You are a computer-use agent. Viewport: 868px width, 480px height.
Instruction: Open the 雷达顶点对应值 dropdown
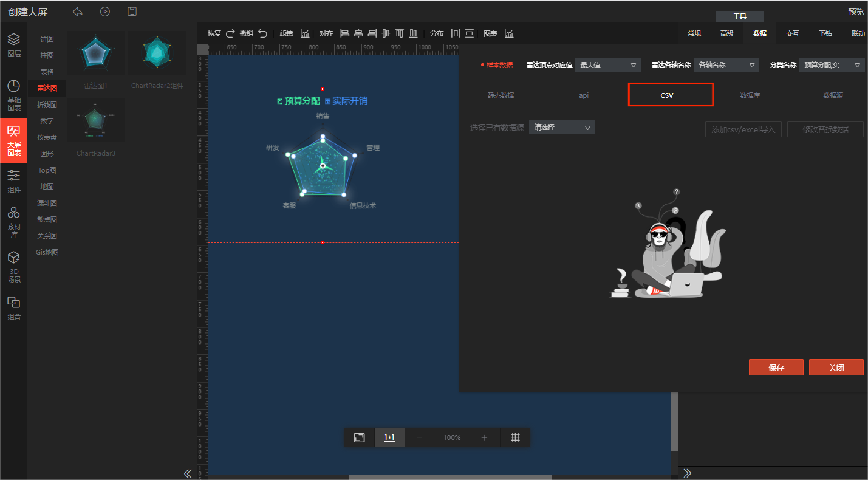click(x=607, y=65)
